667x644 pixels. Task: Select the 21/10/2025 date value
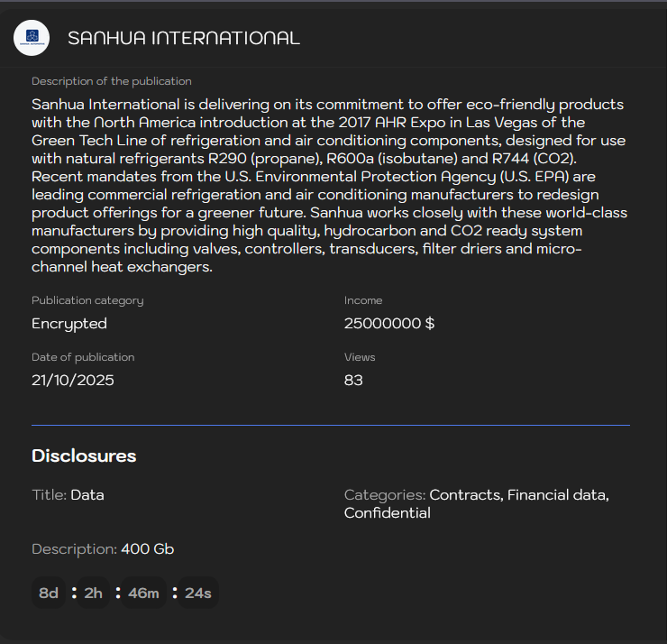pos(73,381)
